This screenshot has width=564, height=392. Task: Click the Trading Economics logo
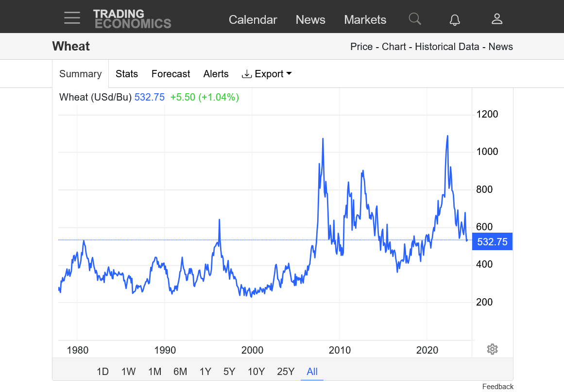(x=132, y=19)
